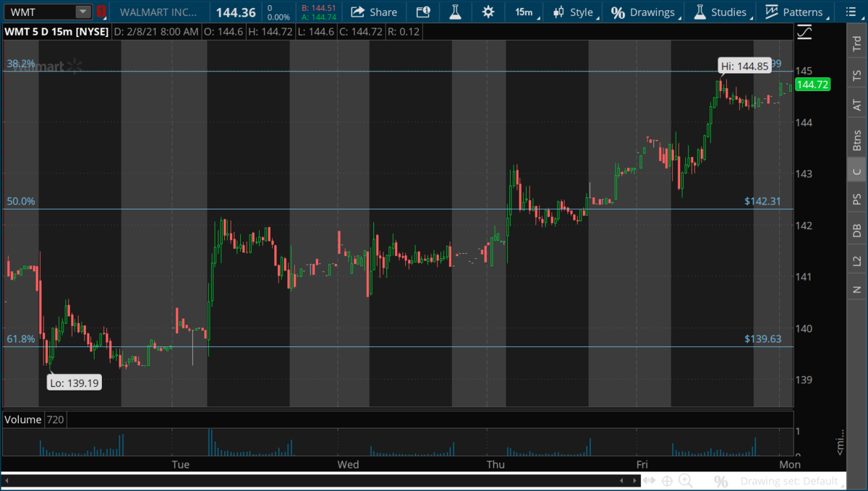
Task: Click the volume value 720
Action: pyautogui.click(x=55, y=419)
